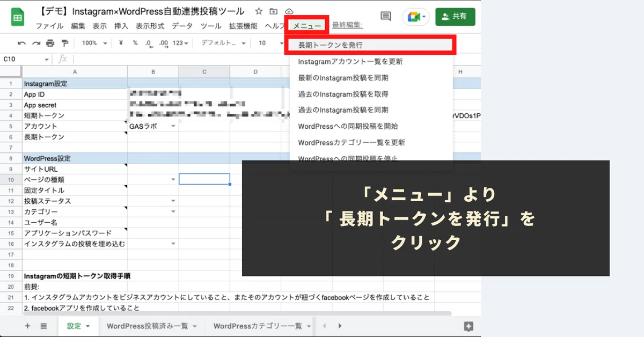Click the 短期トークン cell
Viewport: 644px width, 337px height.
click(x=75, y=115)
